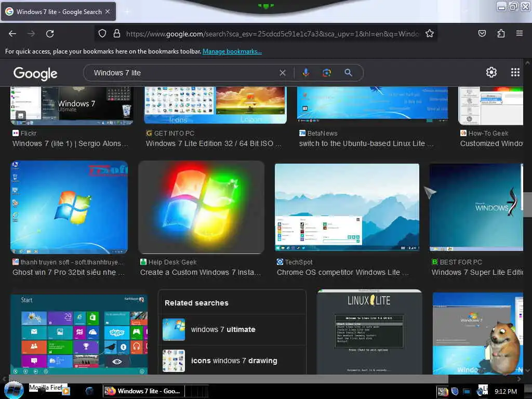
Task: Go back to the previous page
Action: pyautogui.click(x=12, y=34)
